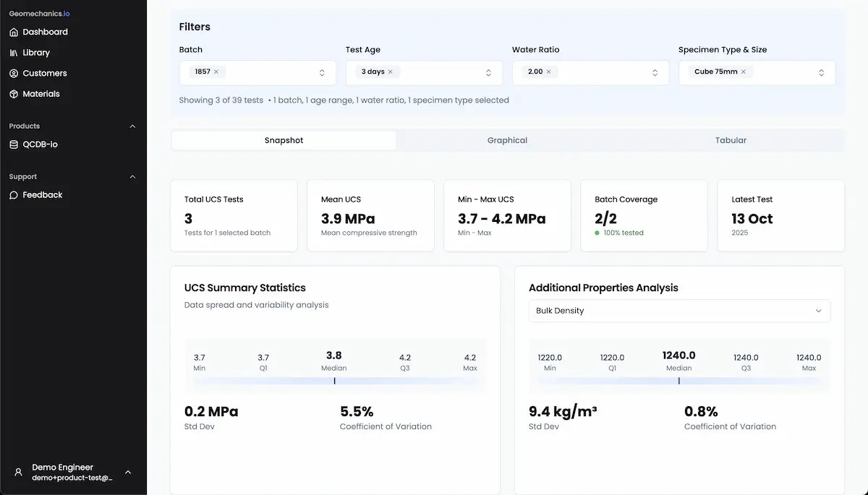The image size is (868, 495).
Task: Click the Geomechanics.io logo
Action: [x=38, y=12]
